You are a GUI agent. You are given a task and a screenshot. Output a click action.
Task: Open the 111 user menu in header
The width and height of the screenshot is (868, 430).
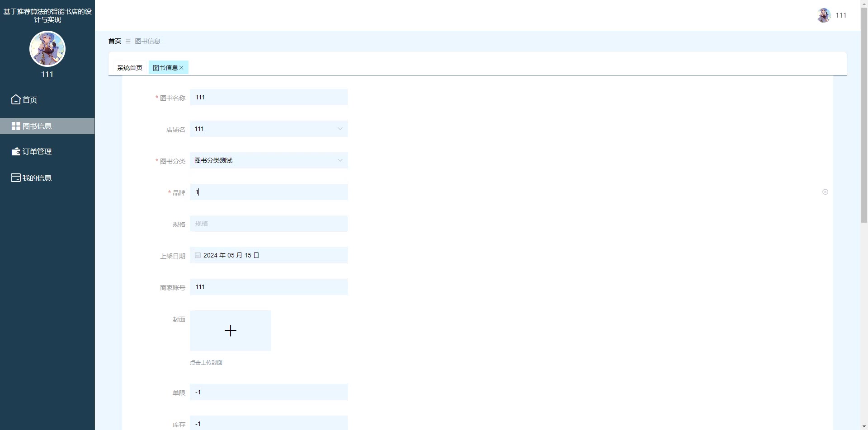point(841,15)
